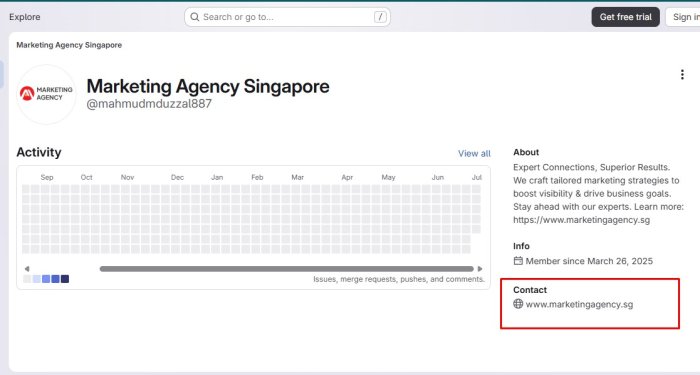This screenshot has height=375, width=700.
Task: Click the lightest gray legend swatch
Action: 27,279
